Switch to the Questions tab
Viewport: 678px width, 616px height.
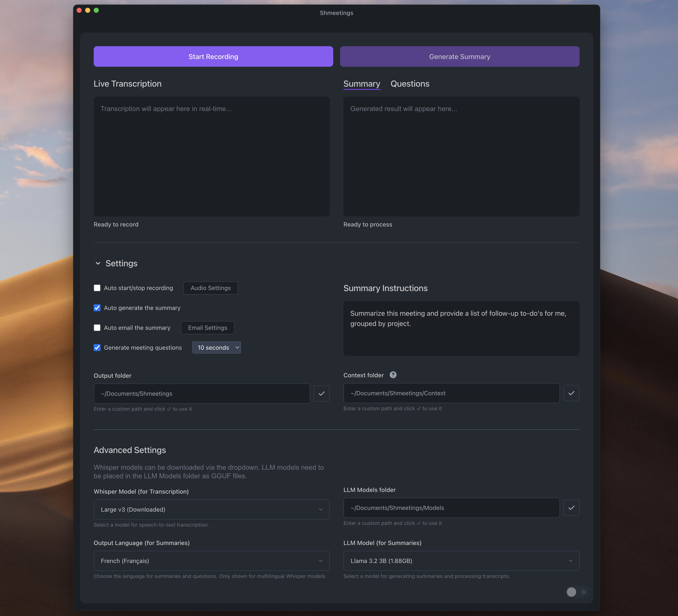(410, 84)
